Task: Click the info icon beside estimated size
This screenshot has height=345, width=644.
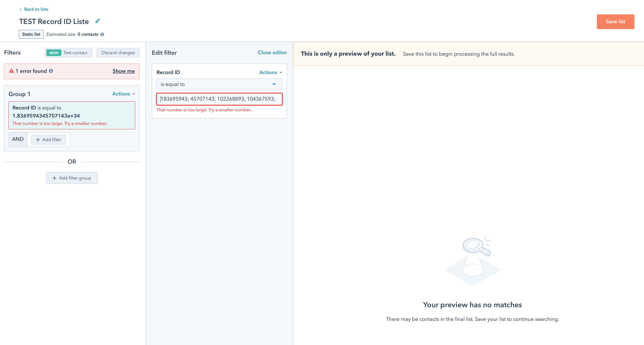Action: (102, 34)
